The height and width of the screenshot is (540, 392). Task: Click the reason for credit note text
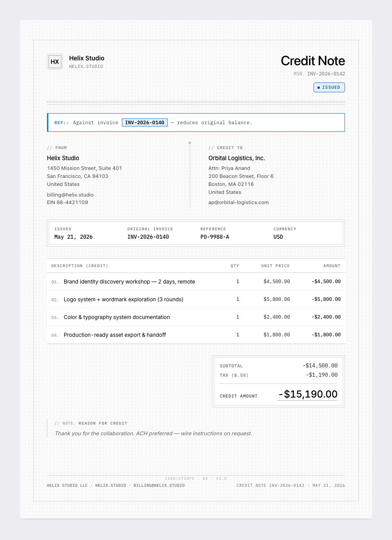[153, 434]
